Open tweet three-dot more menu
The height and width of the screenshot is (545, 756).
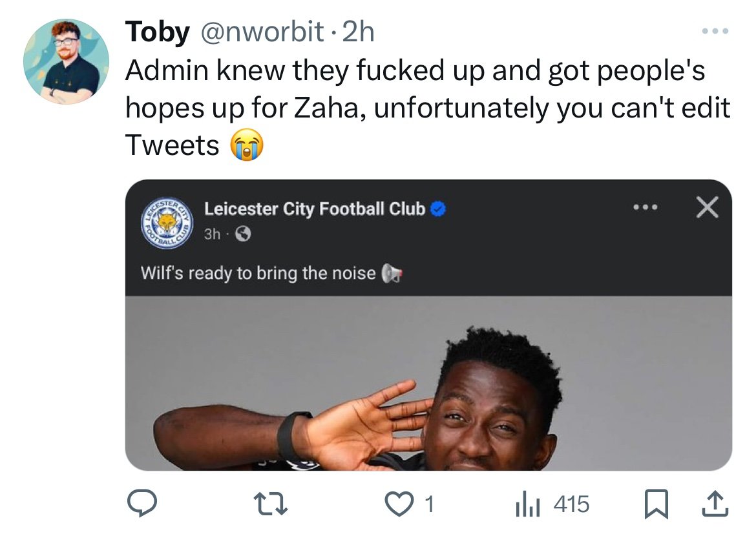click(715, 32)
